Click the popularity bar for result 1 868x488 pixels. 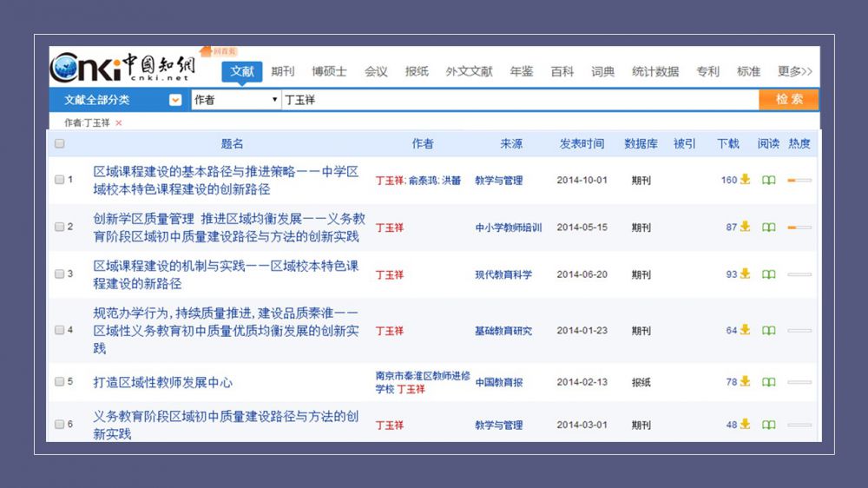coord(799,181)
